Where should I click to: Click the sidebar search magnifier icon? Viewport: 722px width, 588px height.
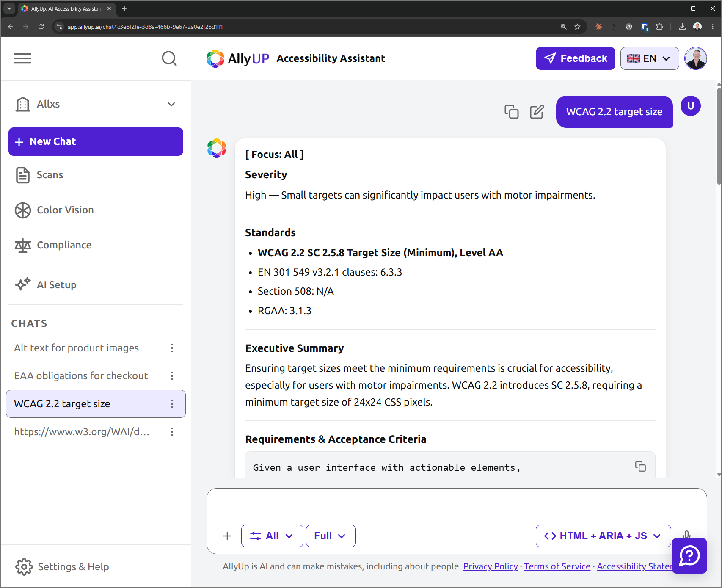169,58
